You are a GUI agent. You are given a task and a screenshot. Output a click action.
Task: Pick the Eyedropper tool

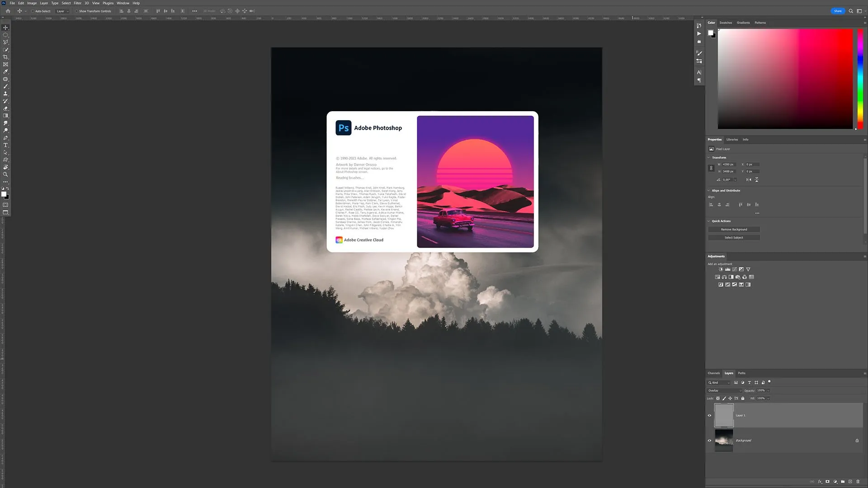[6, 71]
